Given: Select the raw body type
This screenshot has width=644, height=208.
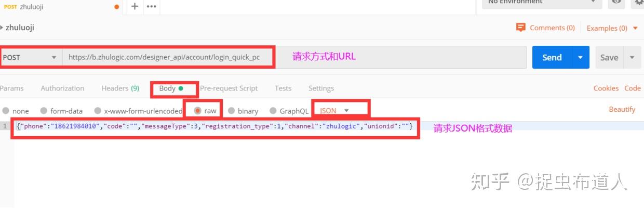Looking at the screenshot, I should [x=205, y=111].
